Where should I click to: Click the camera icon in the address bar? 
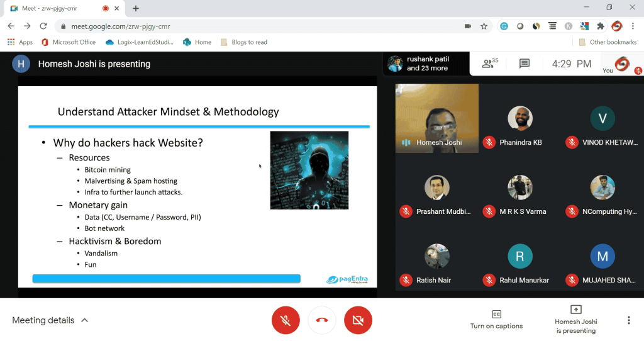click(467, 26)
